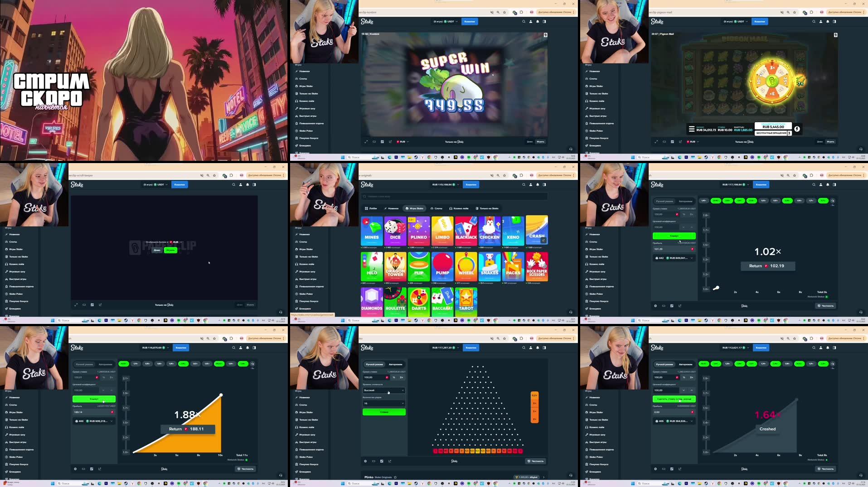
Task: Switch to the Лобби tab in the casino
Action: click(x=372, y=208)
